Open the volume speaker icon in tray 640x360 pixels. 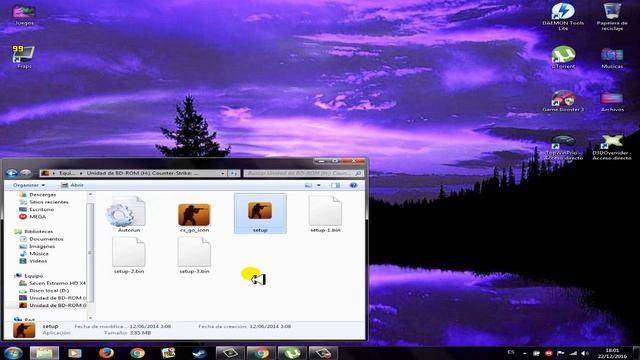click(585, 353)
